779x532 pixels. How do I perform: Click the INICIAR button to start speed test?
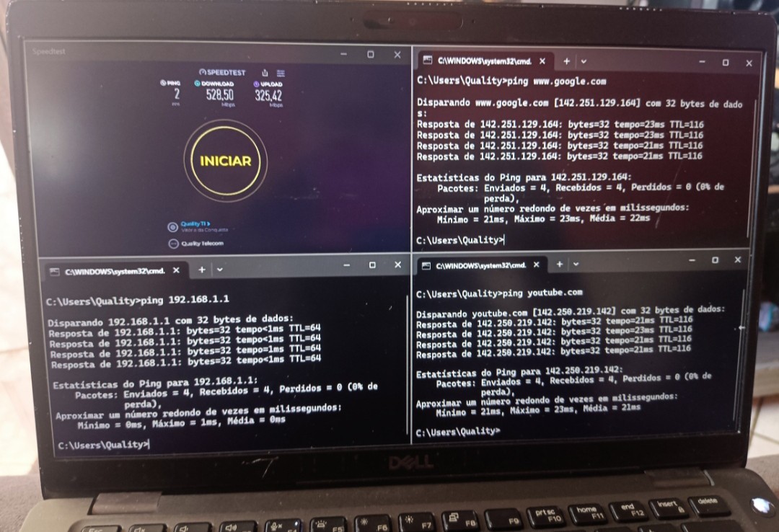click(225, 161)
